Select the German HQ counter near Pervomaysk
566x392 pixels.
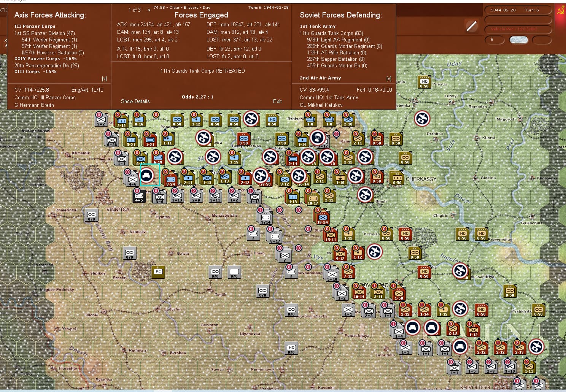291,348
